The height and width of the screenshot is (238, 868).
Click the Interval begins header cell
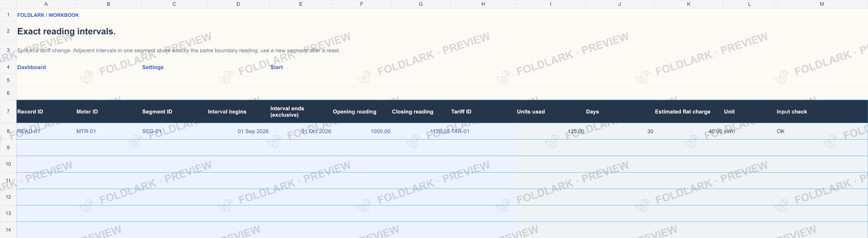(238, 112)
